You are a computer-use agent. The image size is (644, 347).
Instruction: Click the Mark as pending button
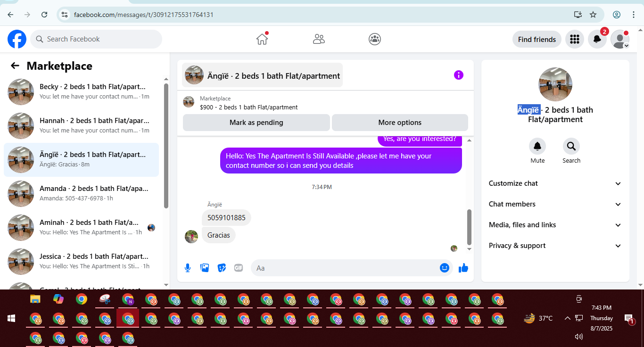pyautogui.click(x=256, y=123)
